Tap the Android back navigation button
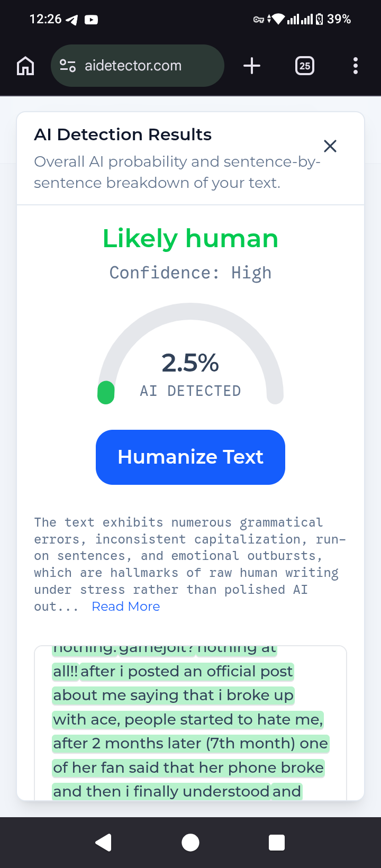Image resolution: width=381 pixels, height=868 pixels. point(104,842)
